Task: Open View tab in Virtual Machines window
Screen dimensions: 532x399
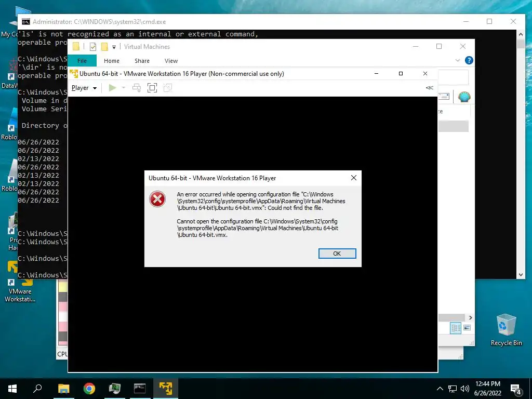Action: (x=171, y=61)
